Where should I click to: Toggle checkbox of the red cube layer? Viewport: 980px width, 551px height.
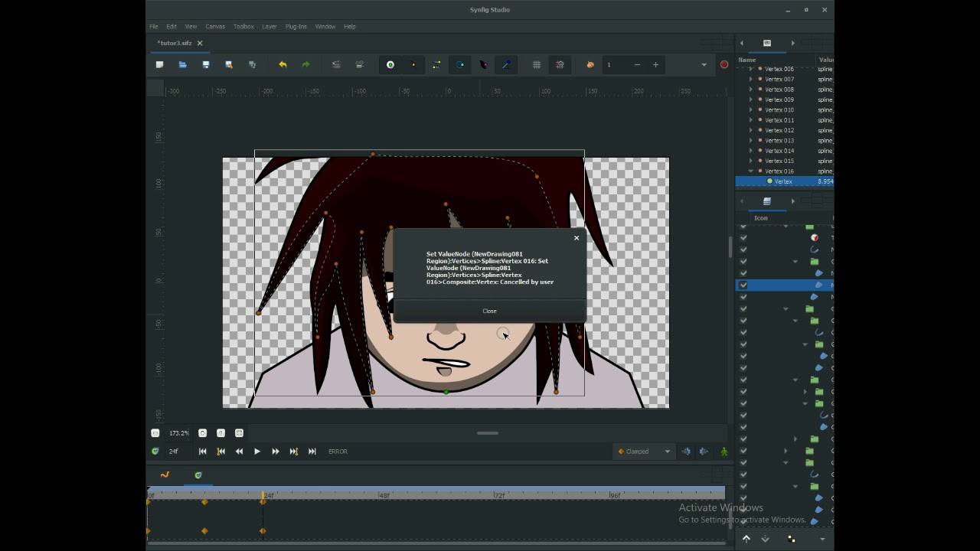[743, 237]
